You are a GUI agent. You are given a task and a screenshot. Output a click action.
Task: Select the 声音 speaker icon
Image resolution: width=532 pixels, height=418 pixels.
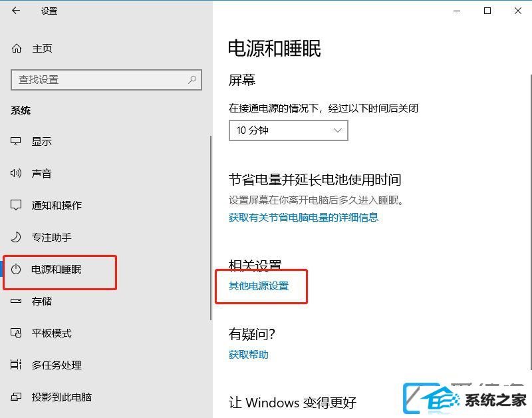[15, 173]
